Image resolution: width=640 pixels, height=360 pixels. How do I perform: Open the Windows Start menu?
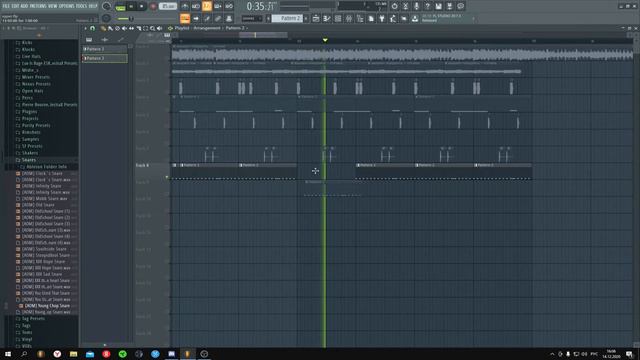tap(7, 354)
